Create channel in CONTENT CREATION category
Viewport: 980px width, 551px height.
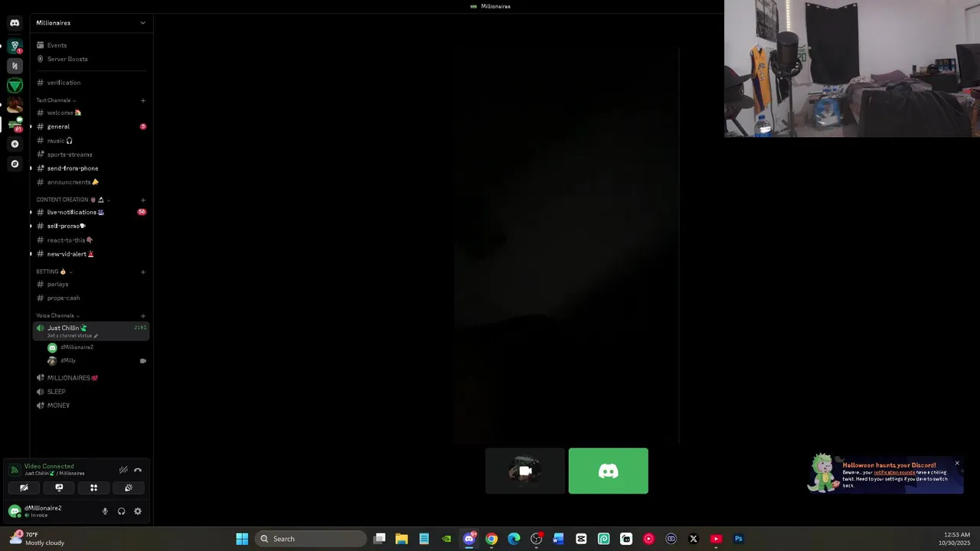(x=143, y=200)
